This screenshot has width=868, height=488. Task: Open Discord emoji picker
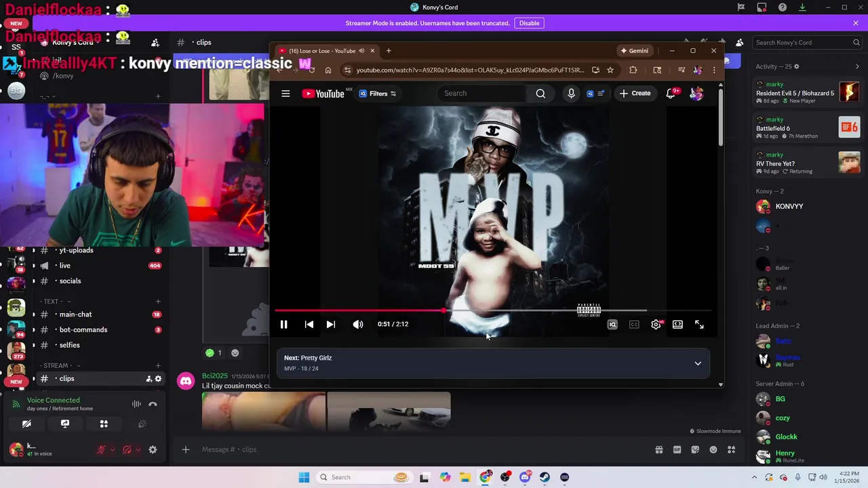point(713,449)
